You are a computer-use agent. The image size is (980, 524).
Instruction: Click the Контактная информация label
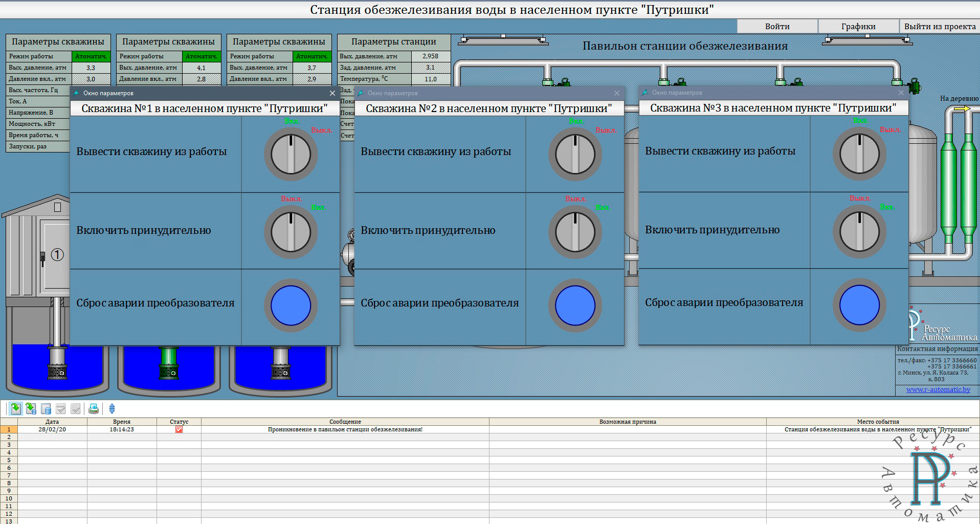[x=938, y=348]
